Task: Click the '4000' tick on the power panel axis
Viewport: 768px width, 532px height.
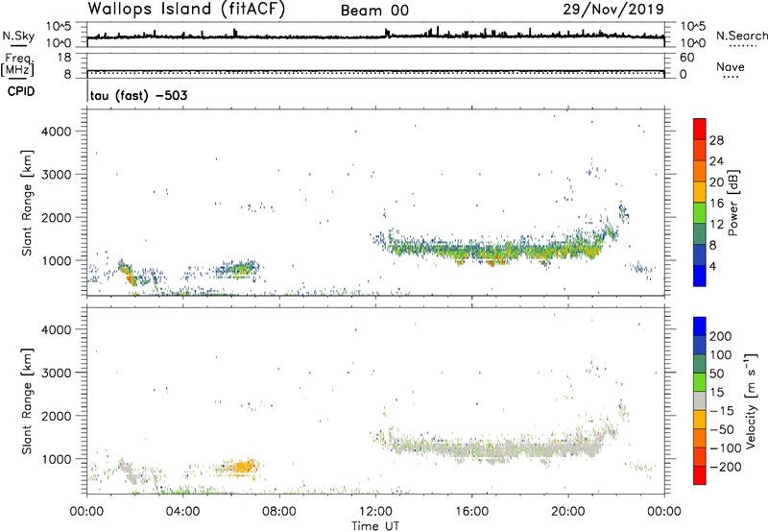Action: coord(57,132)
